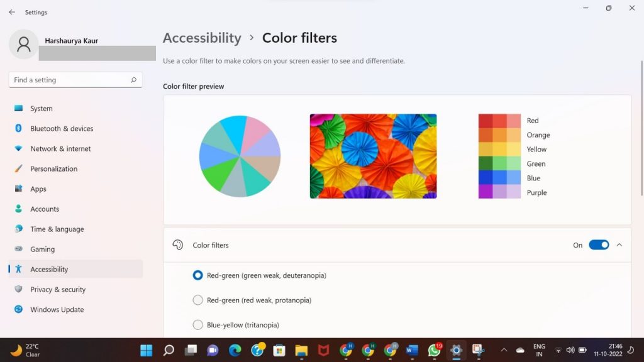644x362 pixels.
Task: Open Personalization settings page
Action: (x=53, y=168)
